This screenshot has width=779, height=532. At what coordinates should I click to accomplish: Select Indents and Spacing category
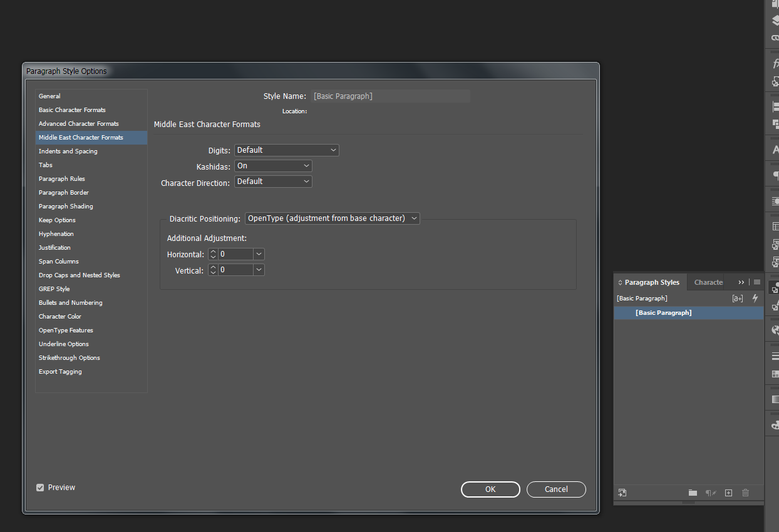pos(91,151)
